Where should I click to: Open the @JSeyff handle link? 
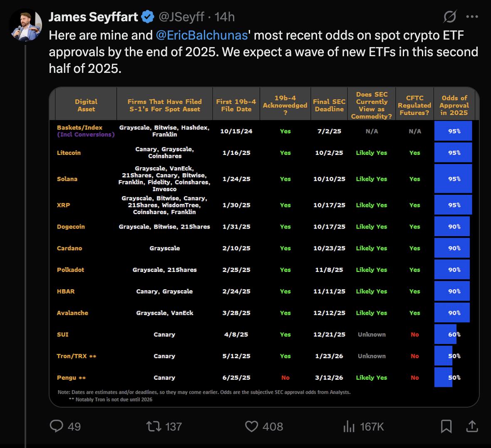click(x=181, y=17)
